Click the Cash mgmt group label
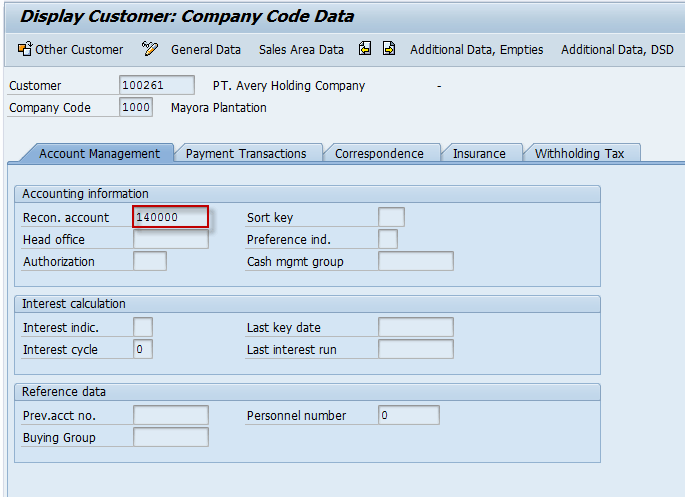Image resolution: width=685 pixels, height=497 pixels. [x=295, y=262]
